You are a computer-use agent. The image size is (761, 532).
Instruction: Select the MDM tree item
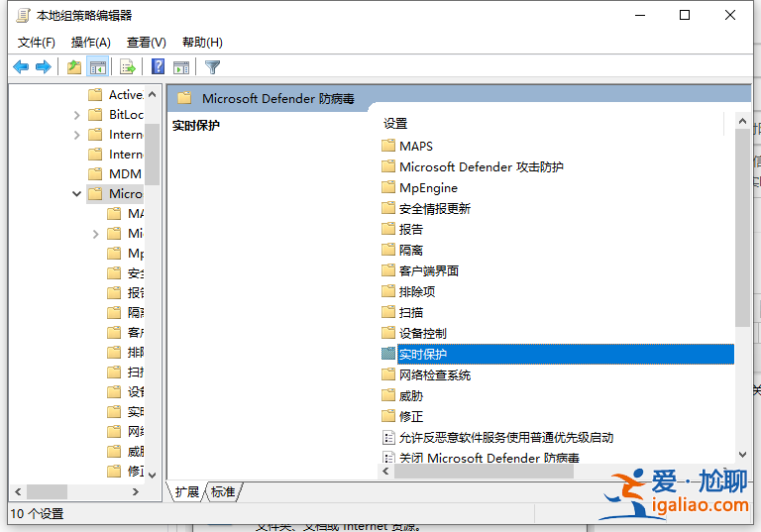[x=116, y=173]
